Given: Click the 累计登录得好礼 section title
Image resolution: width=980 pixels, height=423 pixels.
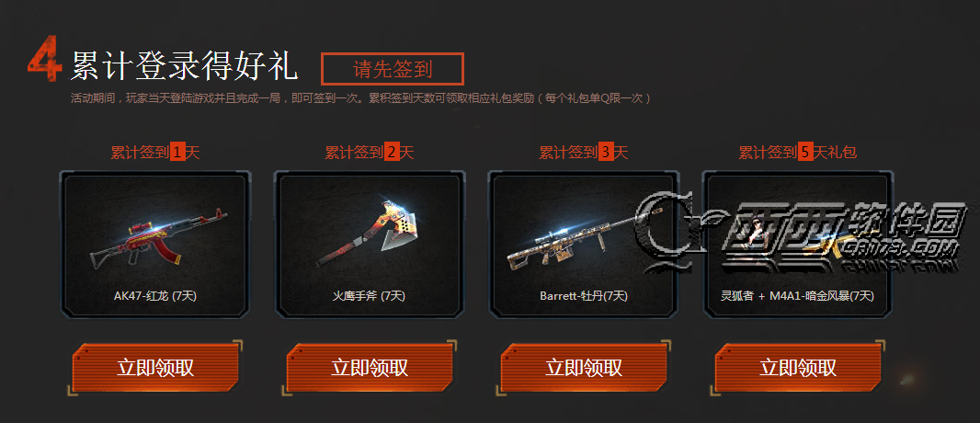Looking at the screenshot, I should (x=184, y=65).
